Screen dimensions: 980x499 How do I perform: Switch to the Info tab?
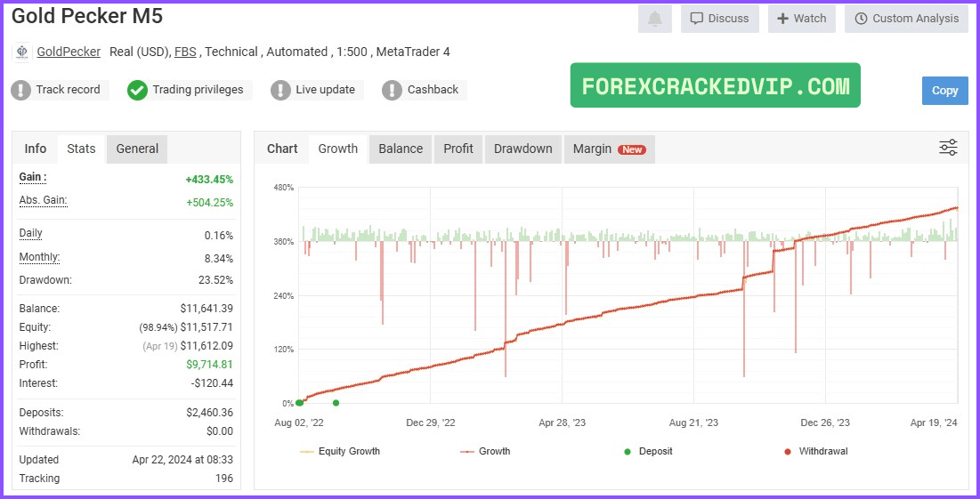(35, 149)
